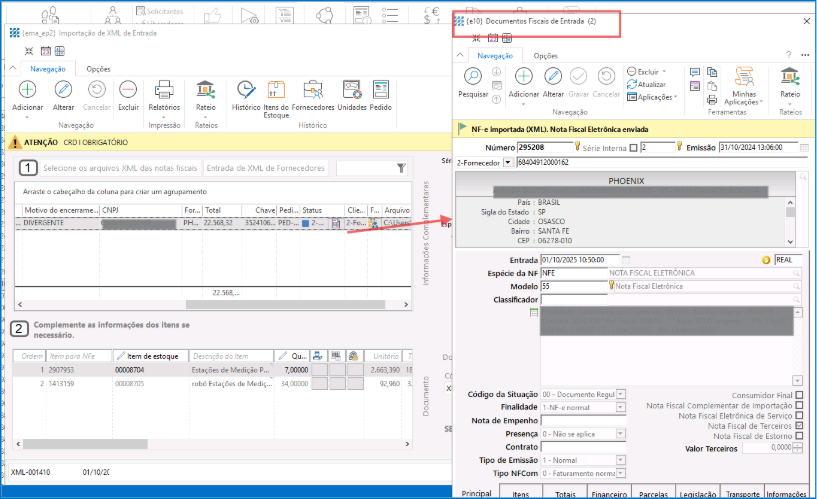The image size is (817, 499).
Task: Open Unidades in the Histórico group
Action: click(351, 92)
